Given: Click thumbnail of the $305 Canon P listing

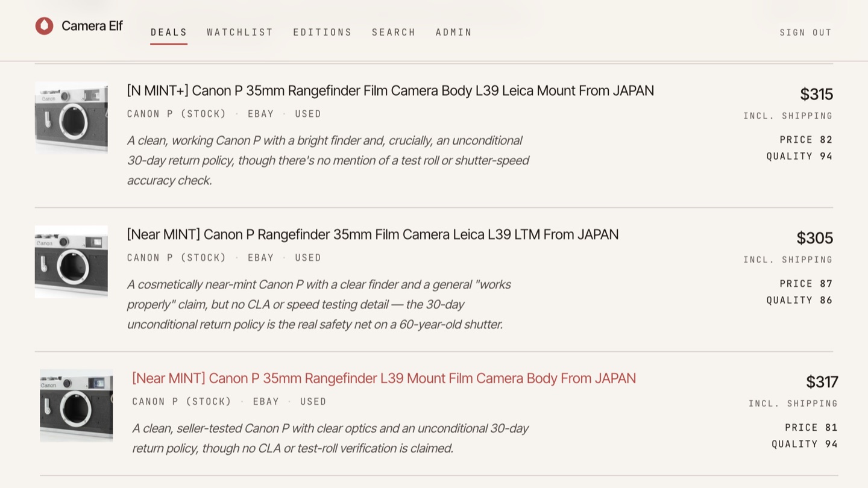Looking at the screenshot, I should [71, 261].
